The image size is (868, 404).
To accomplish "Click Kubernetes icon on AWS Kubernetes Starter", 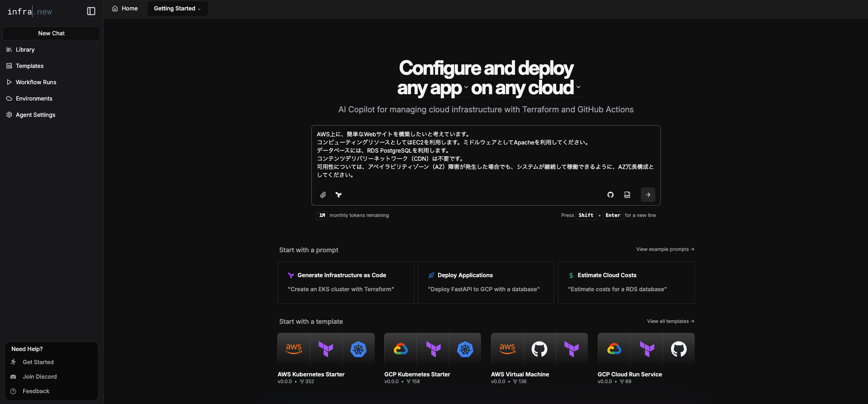I will point(358,349).
